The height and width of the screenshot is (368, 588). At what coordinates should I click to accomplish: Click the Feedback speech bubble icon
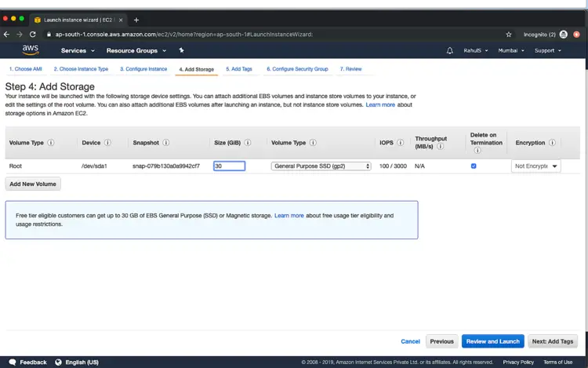13,362
